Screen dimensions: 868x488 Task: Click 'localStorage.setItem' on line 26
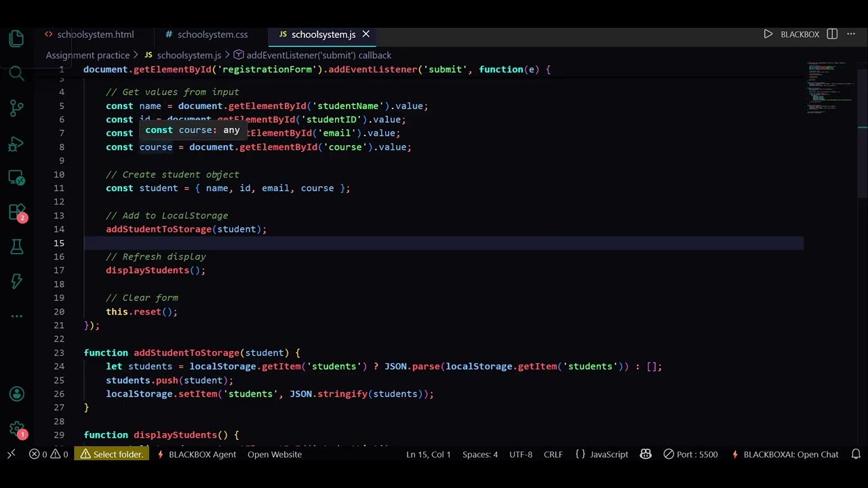(x=161, y=394)
